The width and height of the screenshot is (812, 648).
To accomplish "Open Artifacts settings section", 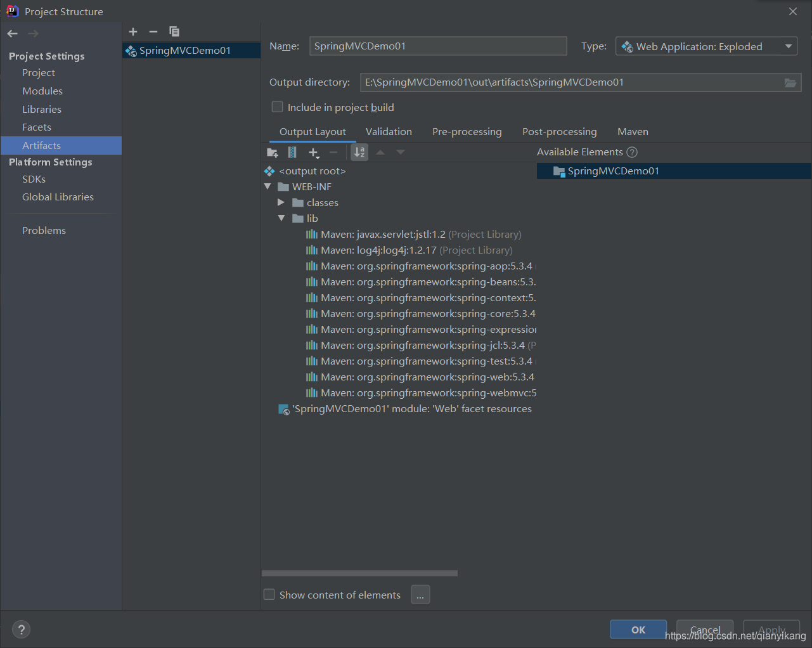I will coord(61,146).
